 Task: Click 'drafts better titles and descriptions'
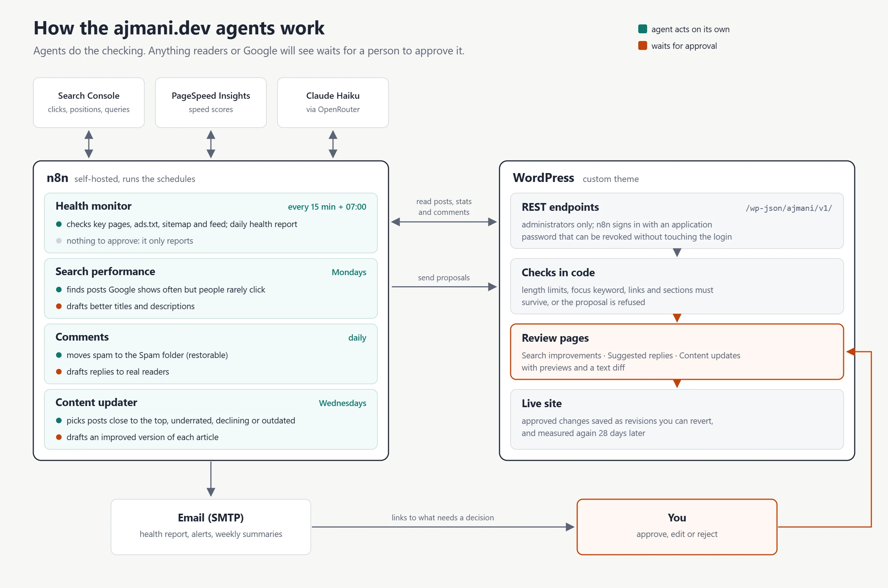(x=131, y=306)
